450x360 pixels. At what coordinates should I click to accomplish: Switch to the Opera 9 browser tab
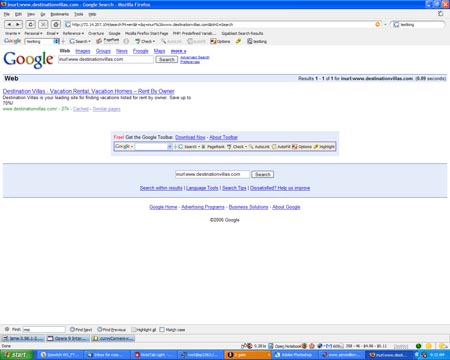coord(68,338)
